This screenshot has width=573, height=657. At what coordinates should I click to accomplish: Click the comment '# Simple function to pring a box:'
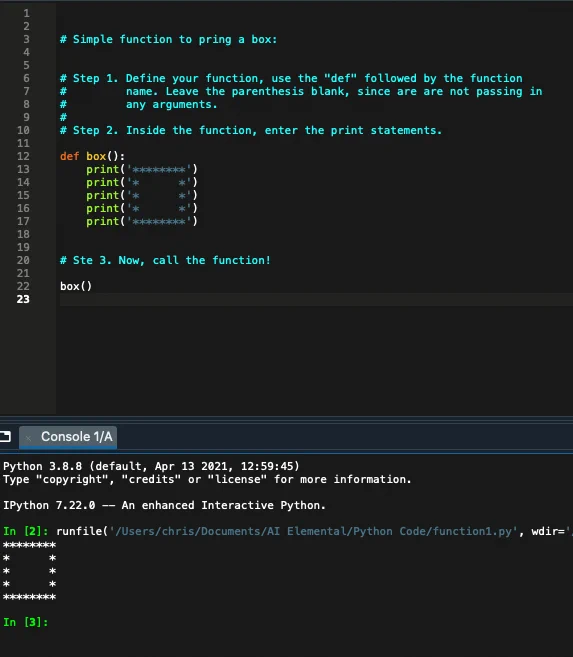[168, 39]
